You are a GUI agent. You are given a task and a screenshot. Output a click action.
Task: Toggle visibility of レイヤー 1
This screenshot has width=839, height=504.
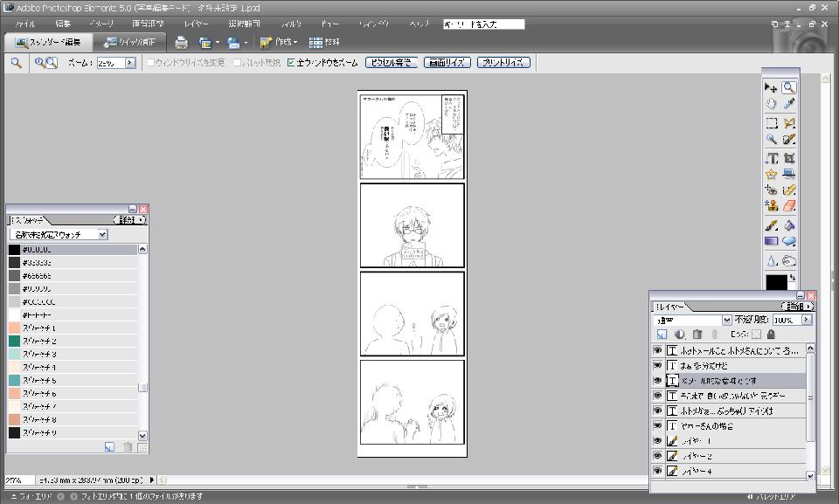[x=657, y=441]
